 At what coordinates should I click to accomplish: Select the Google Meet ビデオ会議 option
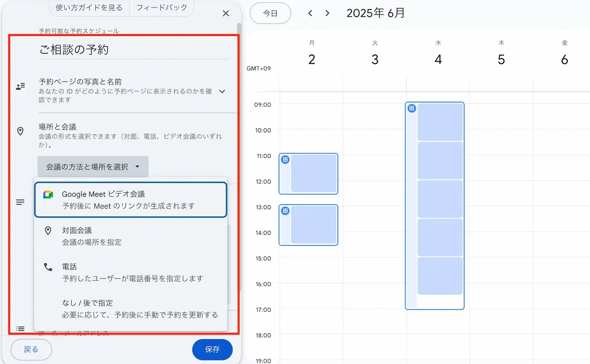[131, 200]
